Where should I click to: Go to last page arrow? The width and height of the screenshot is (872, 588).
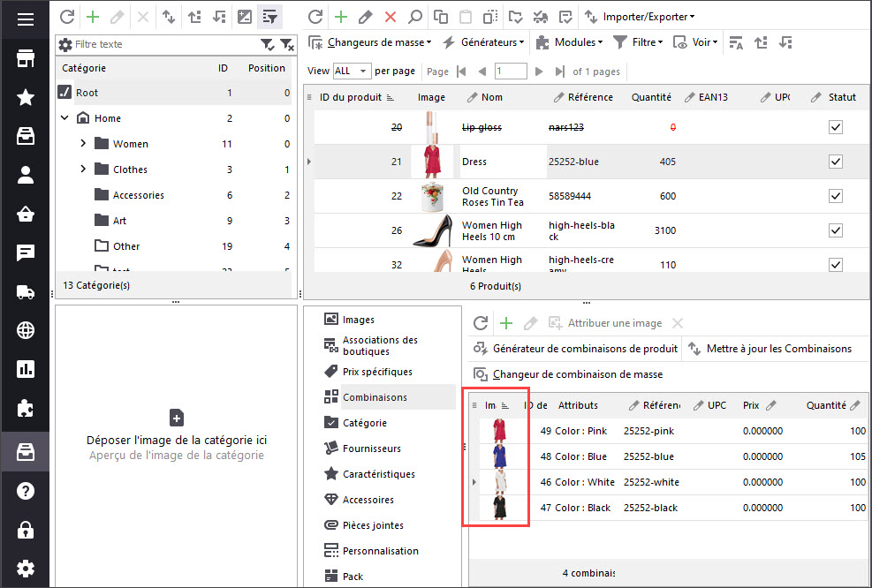coord(559,72)
